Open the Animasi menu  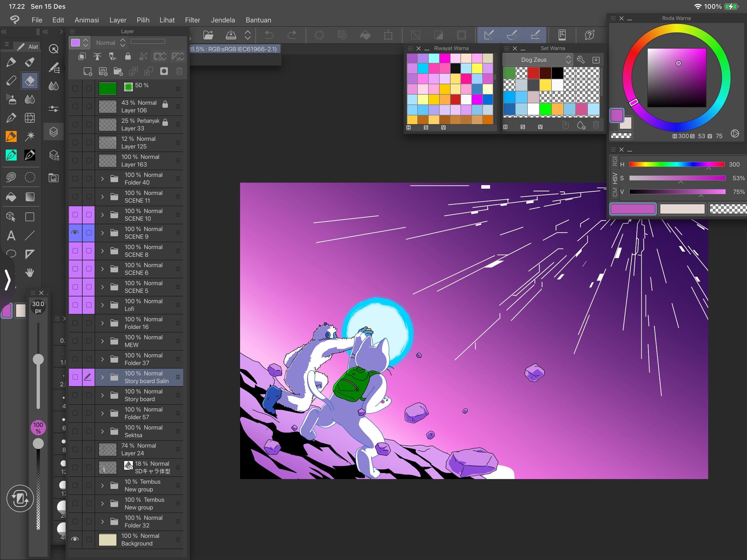(86, 20)
